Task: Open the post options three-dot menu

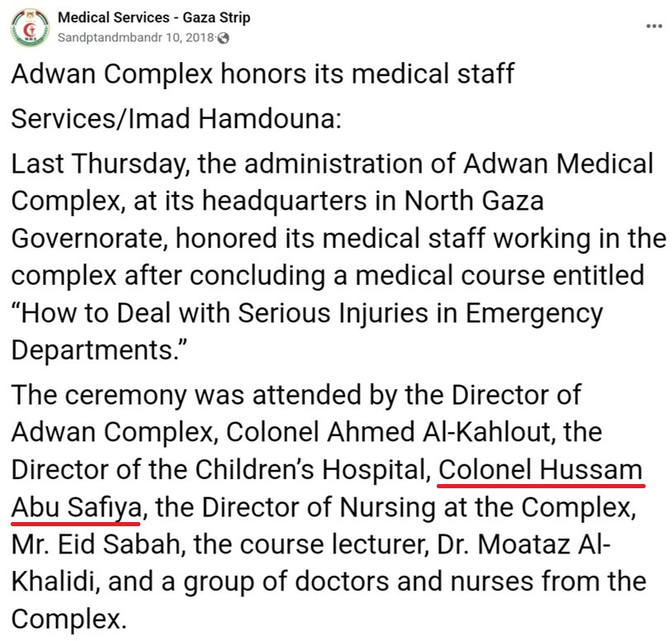Action: point(654,26)
